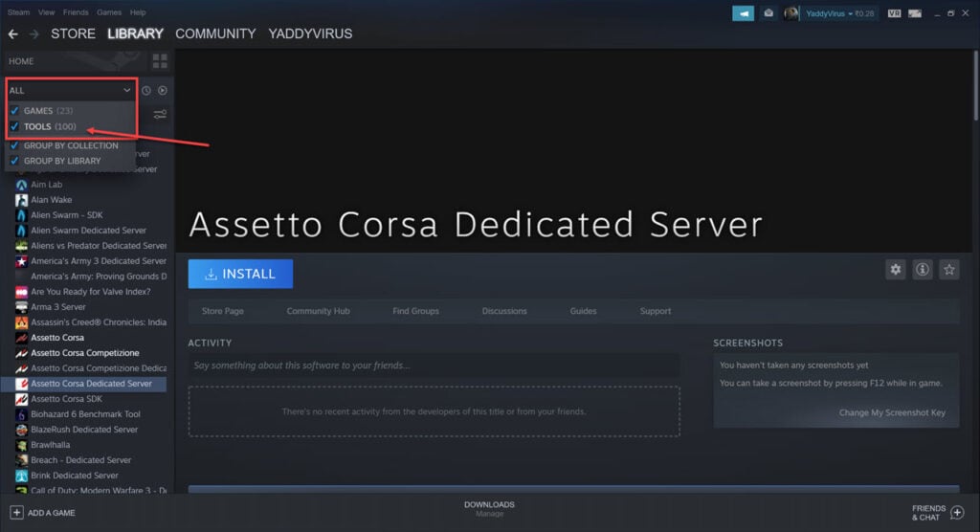Click the main page vertical scrollbar
Screen dimensions: 980x532
pyautogui.click(x=975, y=86)
